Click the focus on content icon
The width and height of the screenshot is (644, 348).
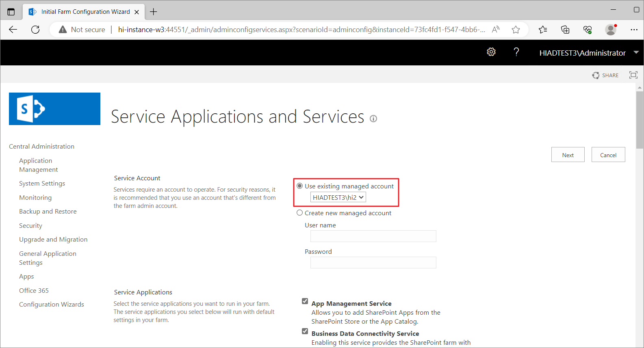(633, 75)
